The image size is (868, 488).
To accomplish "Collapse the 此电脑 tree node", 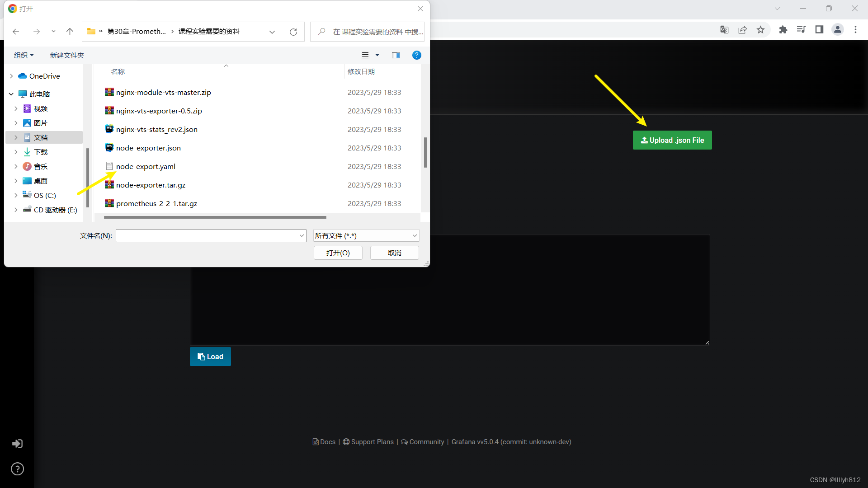I will (x=11, y=94).
